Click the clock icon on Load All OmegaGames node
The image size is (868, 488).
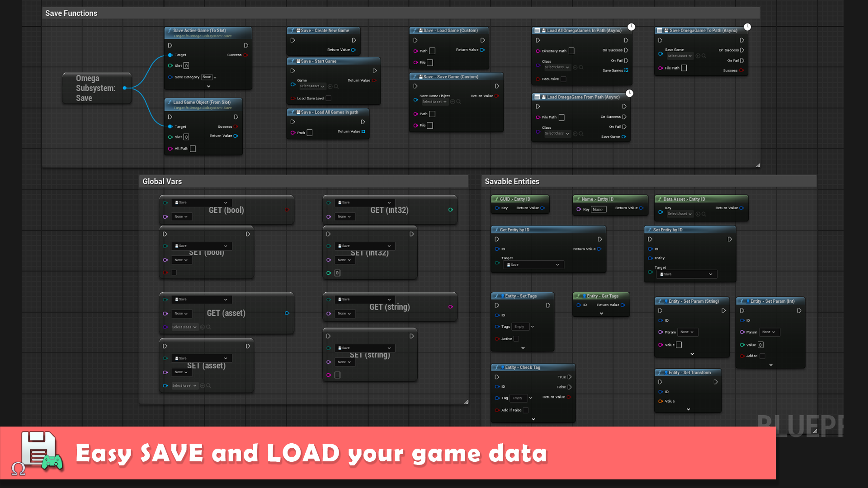coord(631,27)
